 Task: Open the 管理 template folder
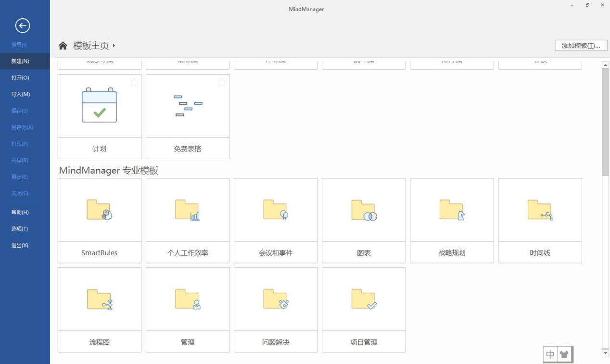187,309
